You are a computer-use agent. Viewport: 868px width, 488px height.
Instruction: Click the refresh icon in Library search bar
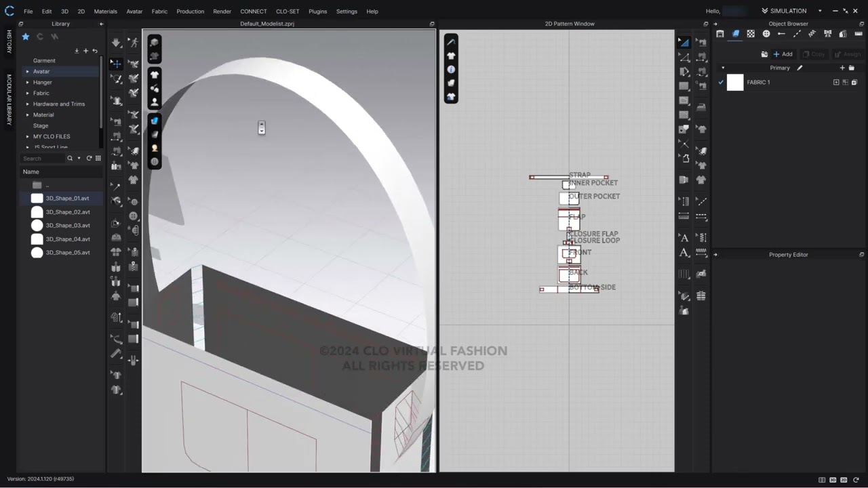[x=89, y=158]
